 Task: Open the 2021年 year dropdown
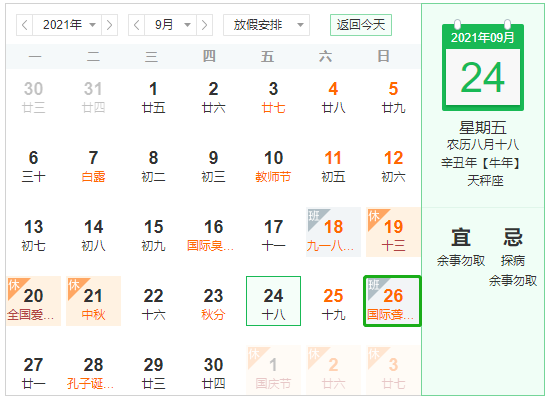[x=67, y=25]
